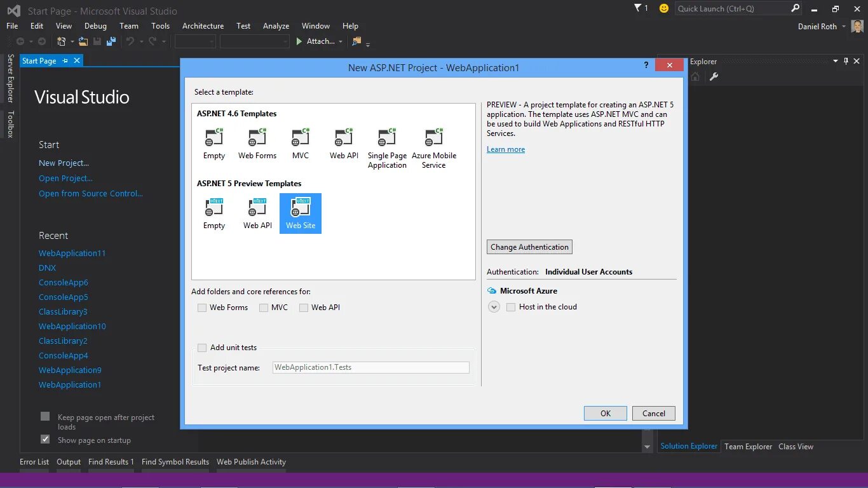Select the Web Forms template icon
Screen dimensions: 868x488
click(x=257, y=137)
